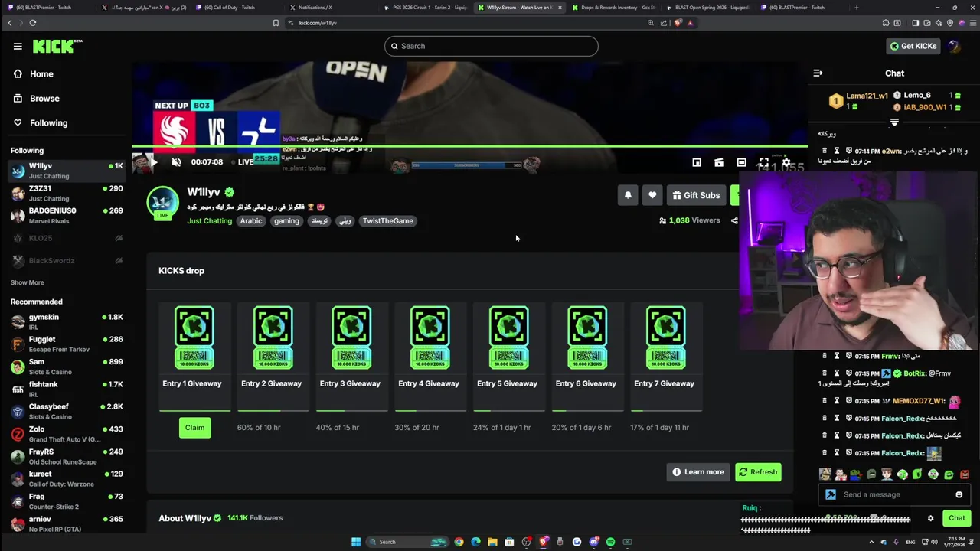
Task: Click Gift Subs button
Action: pos(696,196)
